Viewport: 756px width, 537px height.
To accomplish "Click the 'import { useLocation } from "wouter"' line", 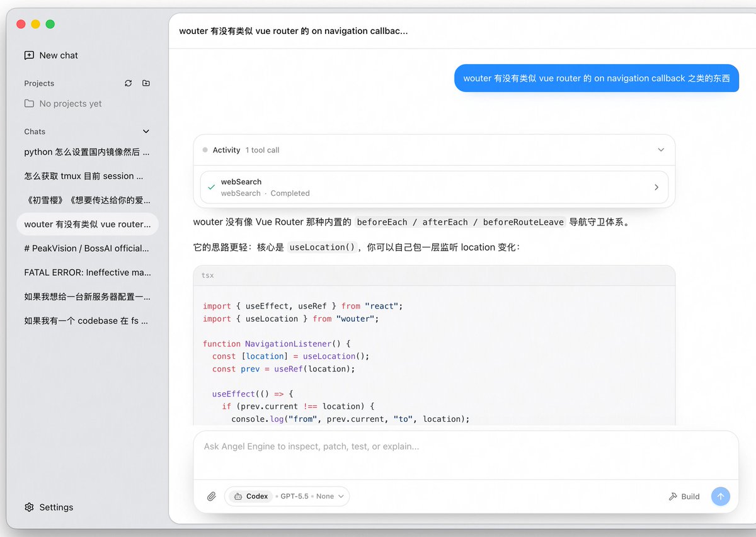I will [291, 319].
